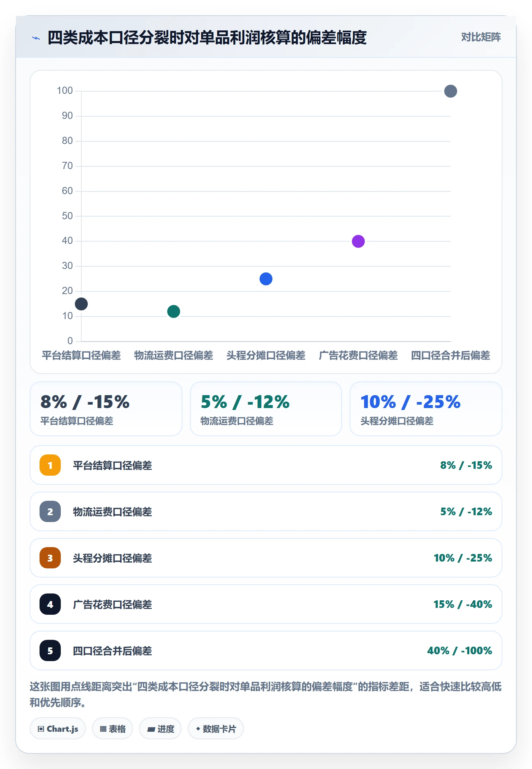The image size is (532, 769).
Task: Open the 5% / -12% 物流运费口径偏差 summary card
Action: click(x=266, y=409)
